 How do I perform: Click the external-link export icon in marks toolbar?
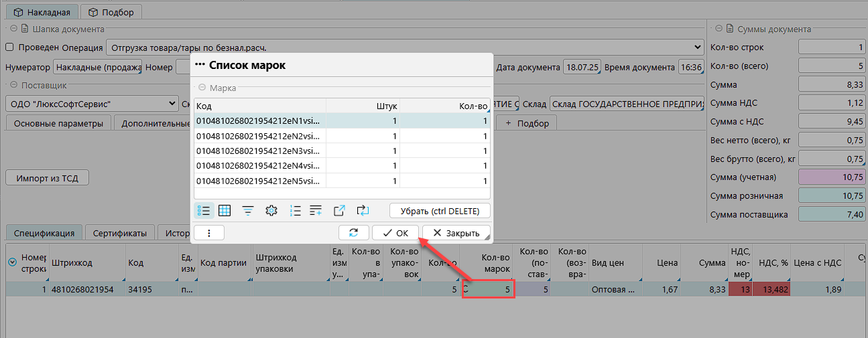[340, 210]
